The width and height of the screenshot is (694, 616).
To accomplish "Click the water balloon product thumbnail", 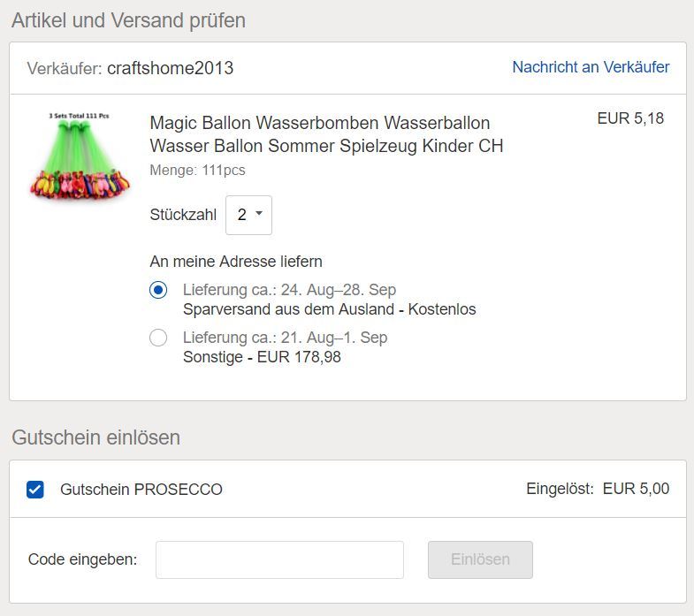I will click(x=80, y=156).
